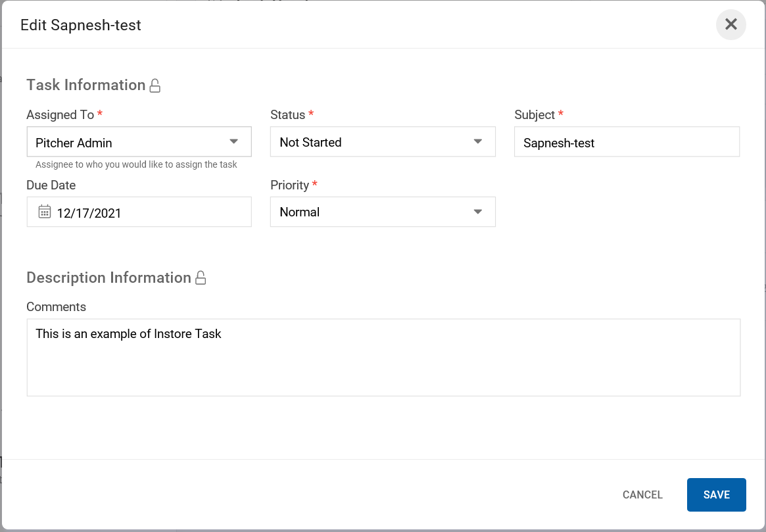Click the lock icon beside Description Information
This screenshot has height=532, width=766.
pyautogui.click(x=201, y=278)
